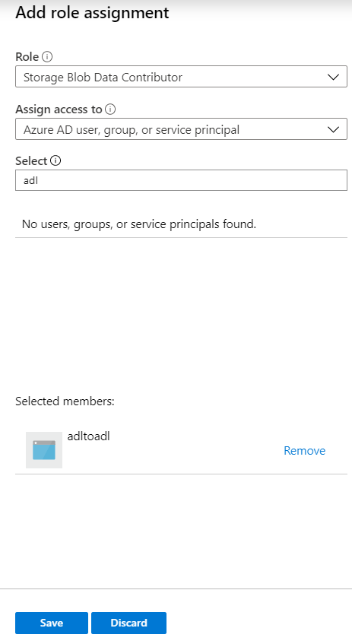Click the Assign access to label

click(59, 109)
